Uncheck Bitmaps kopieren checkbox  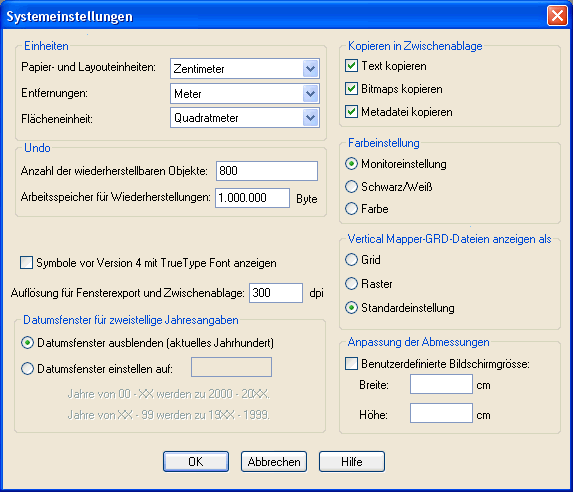(351, 89)
